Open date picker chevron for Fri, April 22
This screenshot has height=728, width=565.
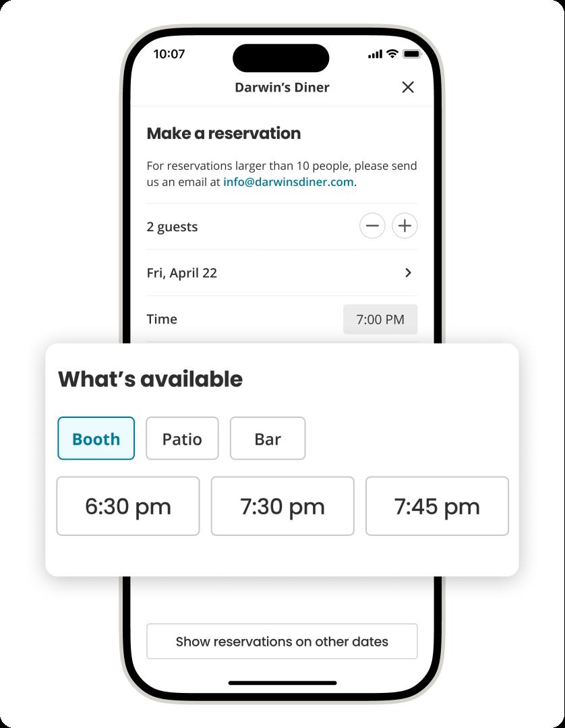[x=408, y=272]
